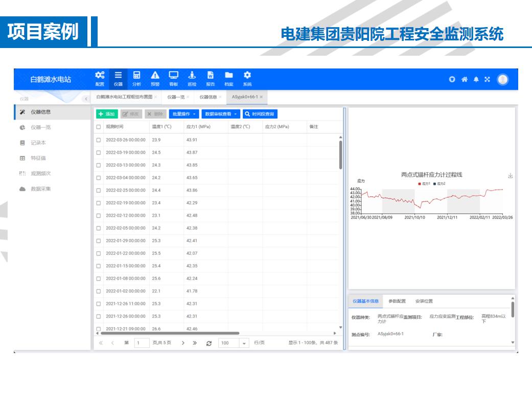Toggle the 应力1 red legend swatch
532x397 pixels.
point(420,184)
